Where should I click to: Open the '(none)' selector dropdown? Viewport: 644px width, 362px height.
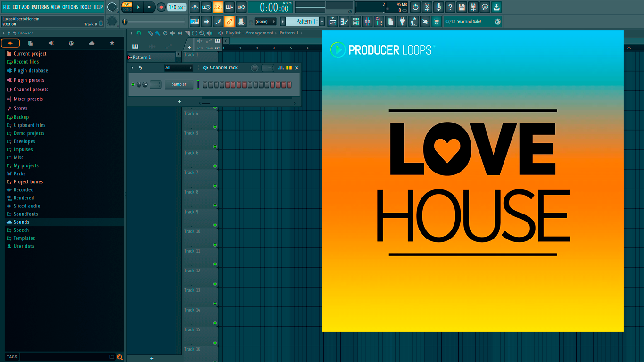265,21
